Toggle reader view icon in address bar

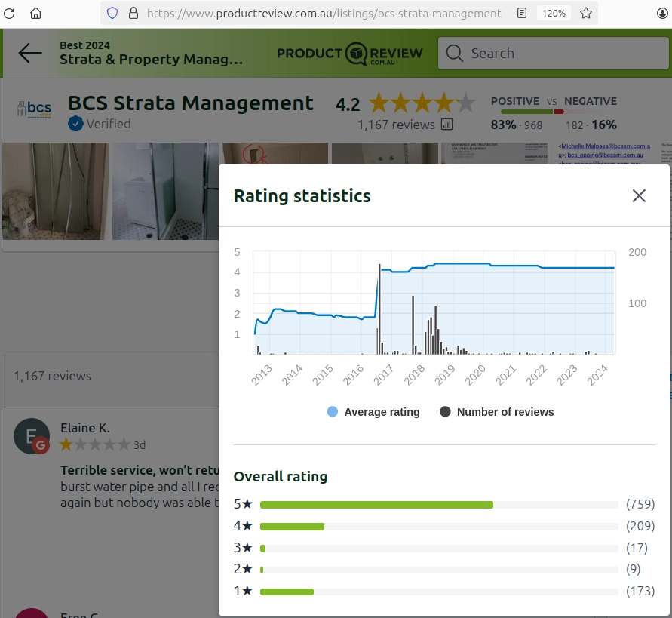(x=522, y=14)
